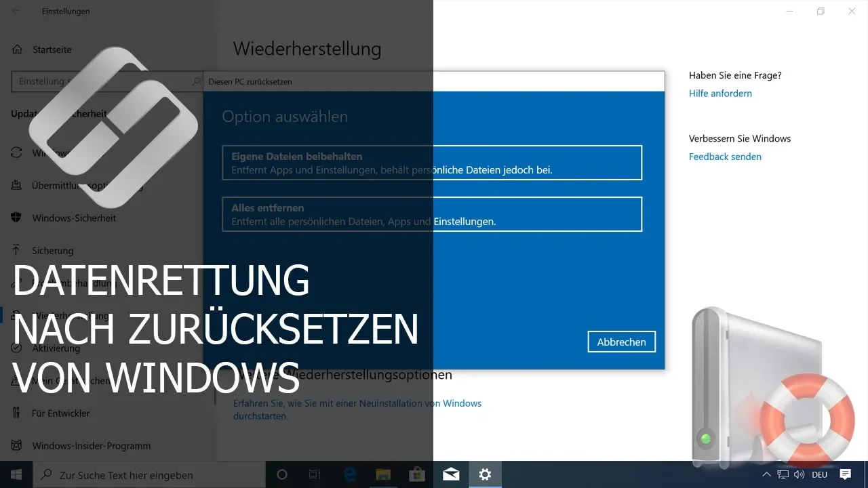Click the taskbar search box

point(149,474)
